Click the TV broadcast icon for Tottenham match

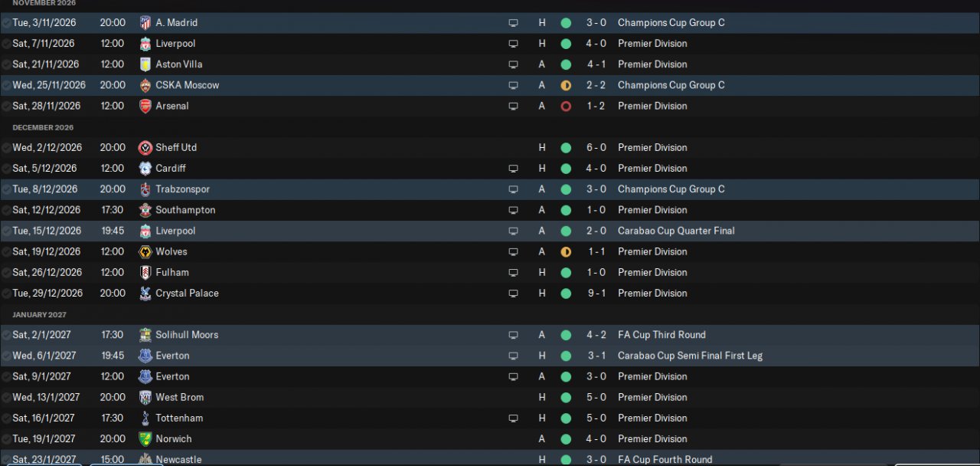point(513,418)
